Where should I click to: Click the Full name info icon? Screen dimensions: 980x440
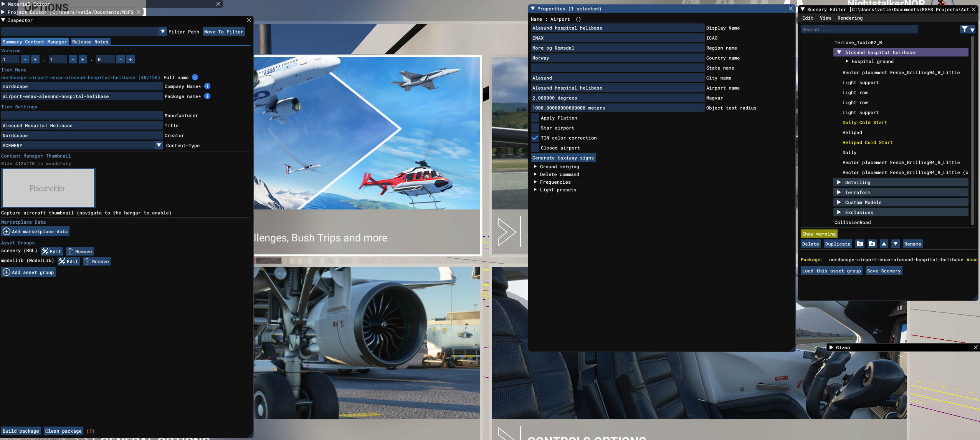(195, 77)
